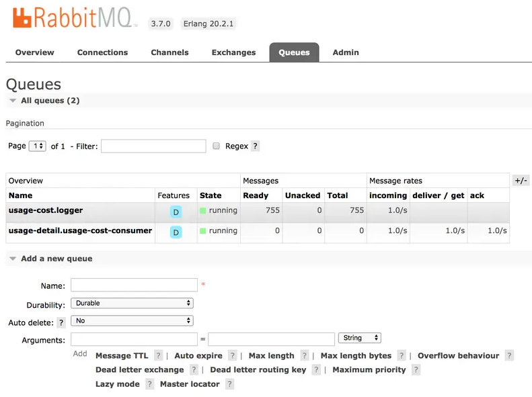Open help for Auto expire argument
Screen dimensions: 532x397
click(x=232, y=356)
